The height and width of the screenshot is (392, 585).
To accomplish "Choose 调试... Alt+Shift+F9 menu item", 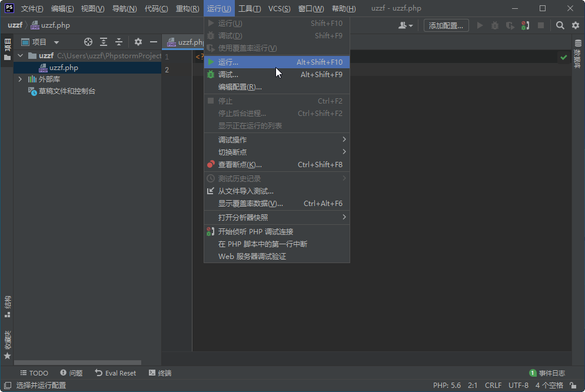I will (x=277, y=75).
